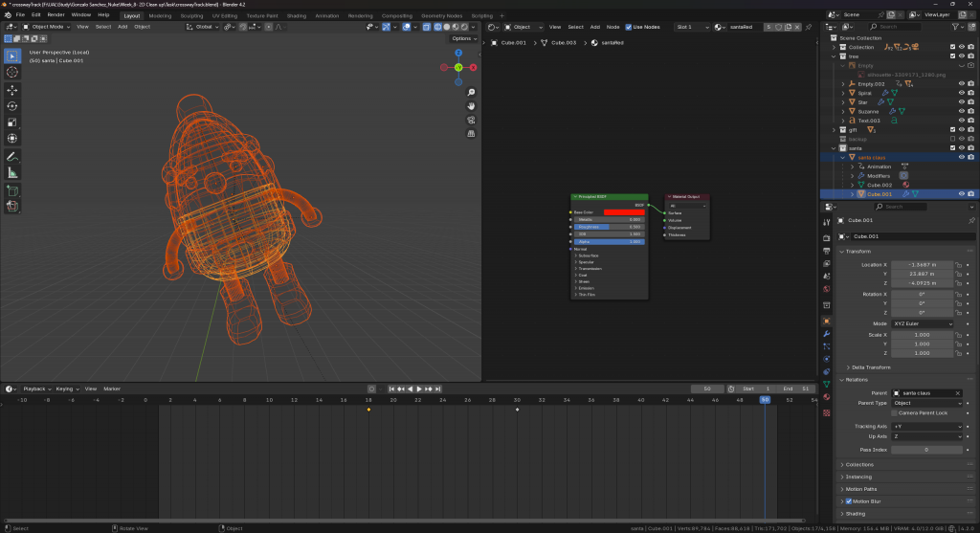The image size is (980, 533).
Task: Hide Suzanne object via eye icon
Action: pyautogui.click(x=961, y=111)
